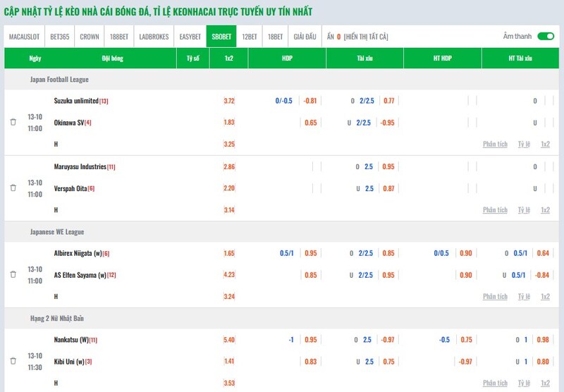Remove the Suzuka unlimited match with trash icon

click(x=13, y=122)
